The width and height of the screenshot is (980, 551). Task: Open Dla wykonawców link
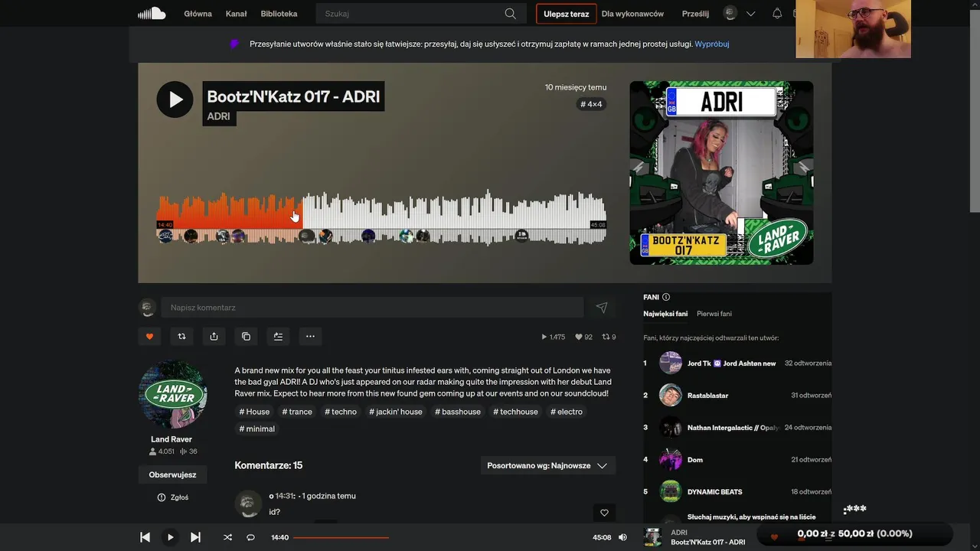[x=632, y=14]
